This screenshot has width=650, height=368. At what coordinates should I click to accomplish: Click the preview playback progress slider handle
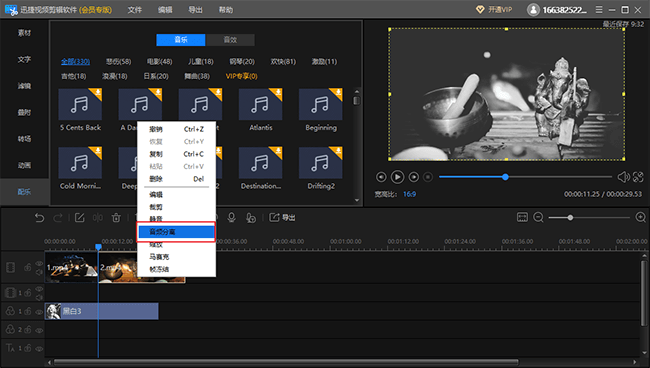point(505,177)
